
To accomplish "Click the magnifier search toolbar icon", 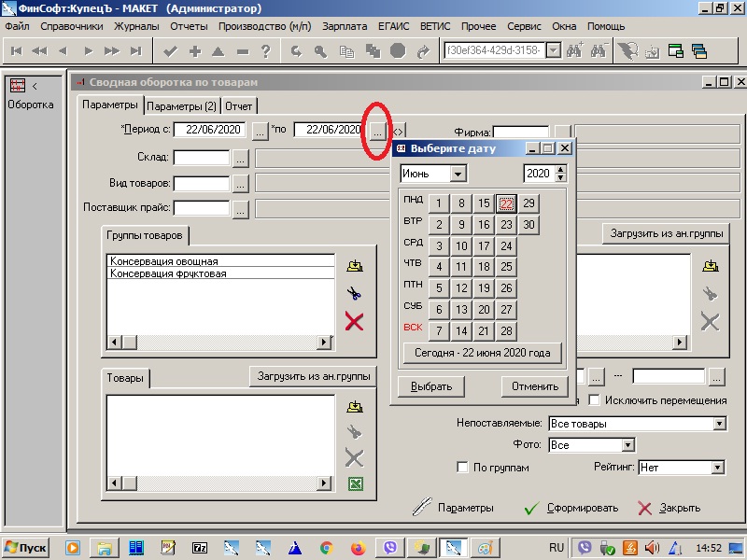I will click(x=320, y=51).
